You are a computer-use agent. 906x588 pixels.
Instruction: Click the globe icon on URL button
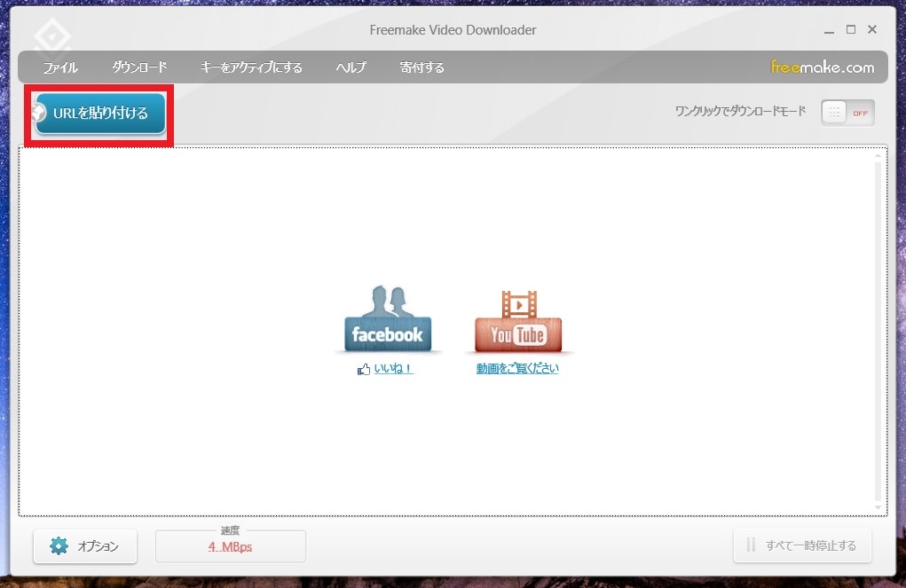(x=39, y=113)
